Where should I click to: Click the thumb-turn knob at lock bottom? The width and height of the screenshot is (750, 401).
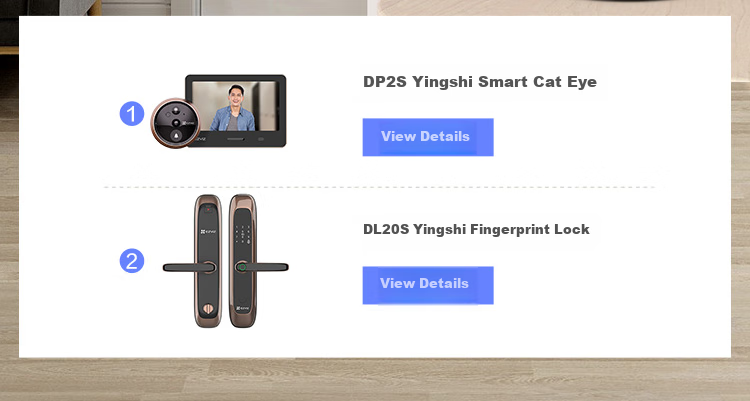click(x=208, y=309)
